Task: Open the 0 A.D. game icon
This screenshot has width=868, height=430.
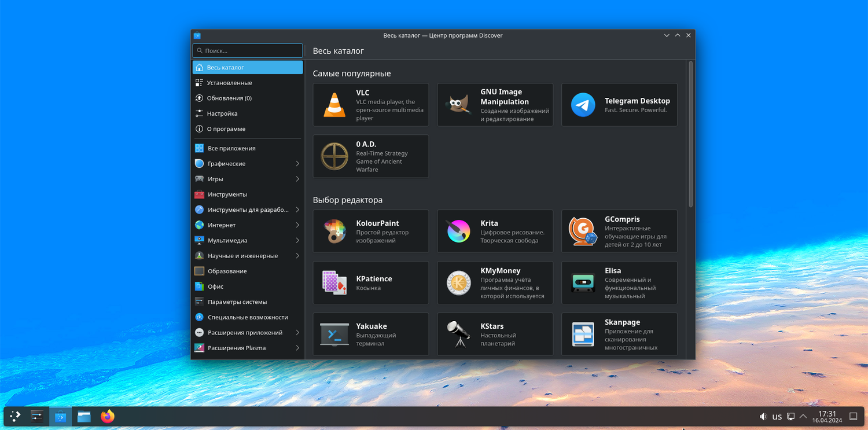Action: pyautogui.click(x=334, y=156)
